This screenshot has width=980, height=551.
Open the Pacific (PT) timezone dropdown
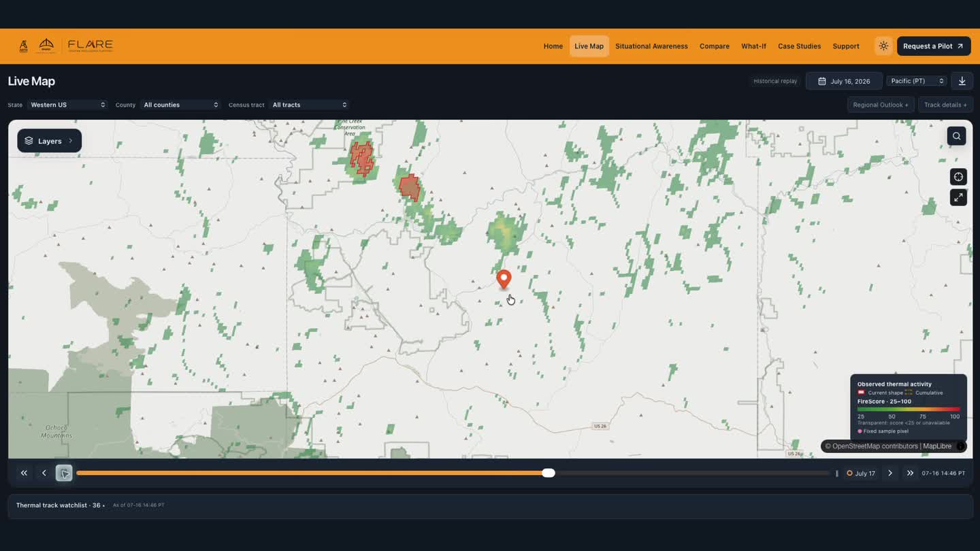pyautogui.click(x=917, y=81)
